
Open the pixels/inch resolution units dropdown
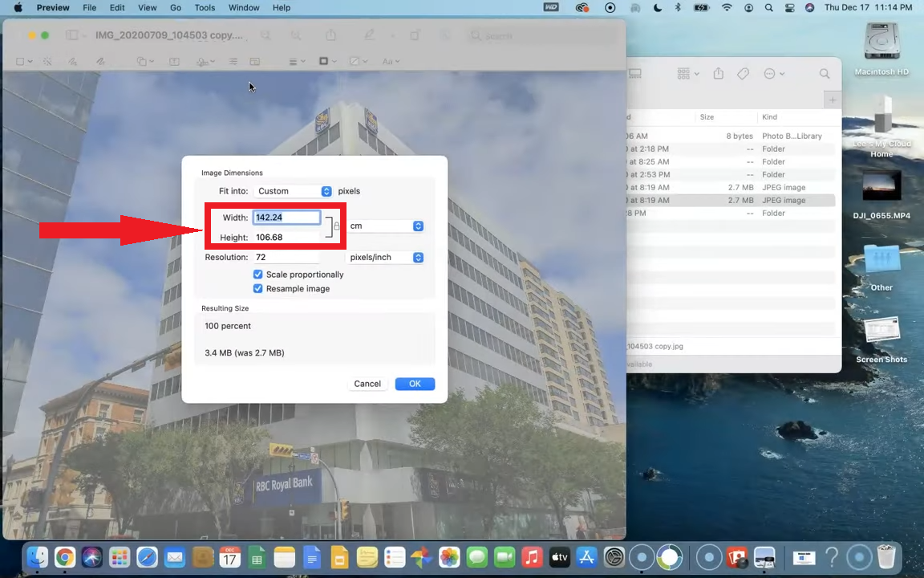tap(385, 257)
